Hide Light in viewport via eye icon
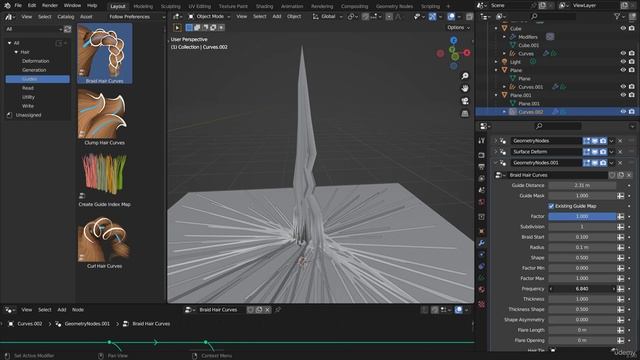This screenshot has width=640, height=360. [623, 62]
